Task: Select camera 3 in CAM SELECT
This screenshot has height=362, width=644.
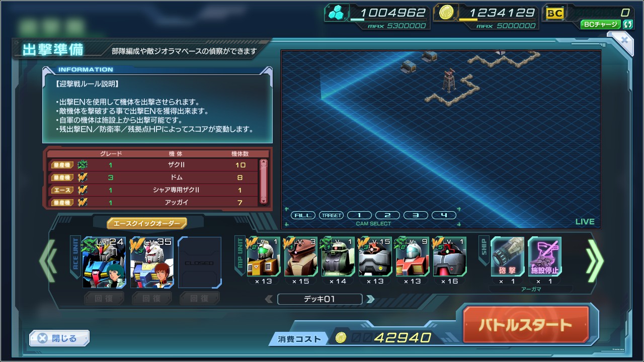Action: click(416, 215)
